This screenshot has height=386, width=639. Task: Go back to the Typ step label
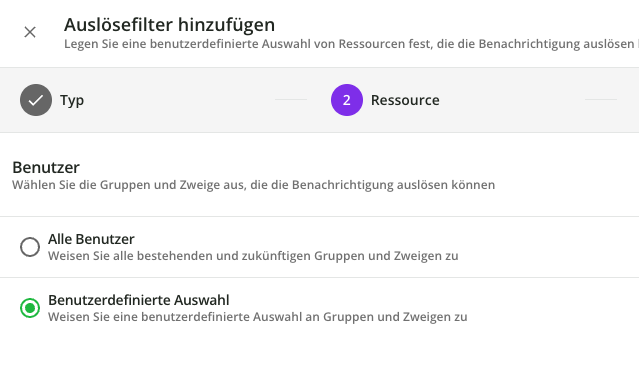click(x=72, y=100)
